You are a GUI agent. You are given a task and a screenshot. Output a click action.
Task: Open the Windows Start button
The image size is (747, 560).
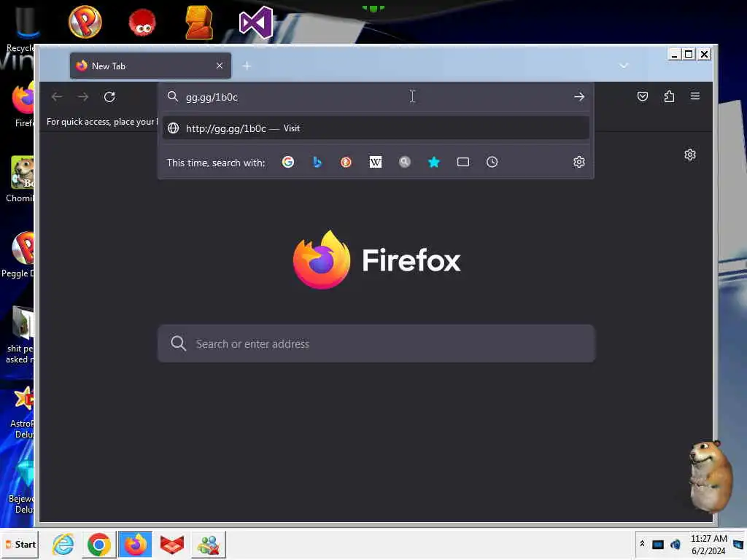point(20,544)
